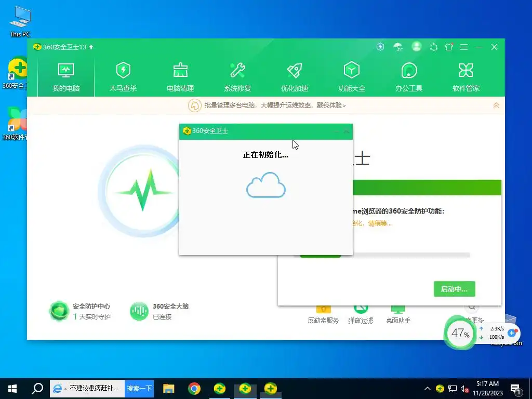Click the 启动中... button

click(454, 289)
